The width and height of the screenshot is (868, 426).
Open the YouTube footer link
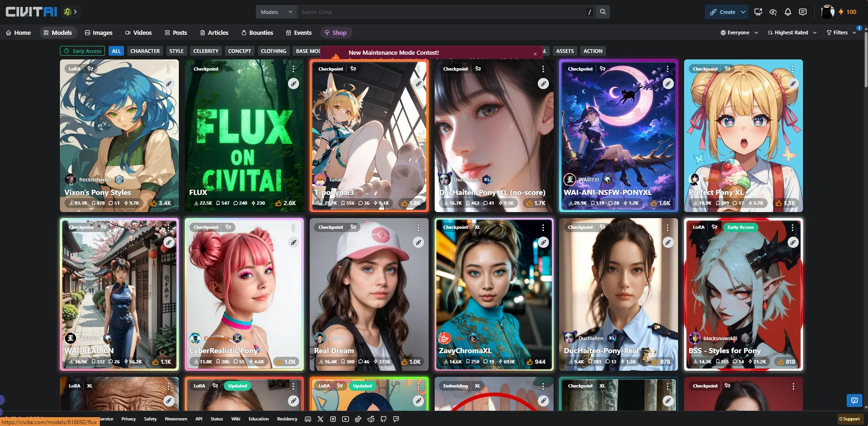345,419
